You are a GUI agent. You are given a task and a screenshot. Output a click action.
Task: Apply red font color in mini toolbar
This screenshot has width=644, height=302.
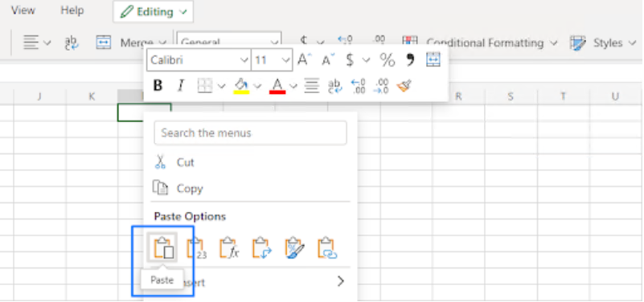click(277, 86)
